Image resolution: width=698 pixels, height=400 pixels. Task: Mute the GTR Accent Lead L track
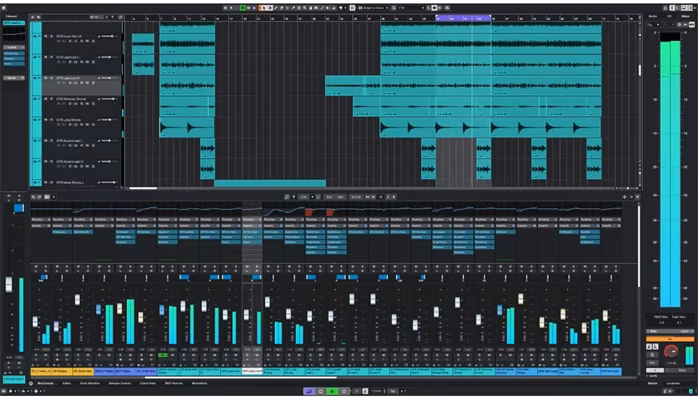pyautogui.click(x=45, y=141)
